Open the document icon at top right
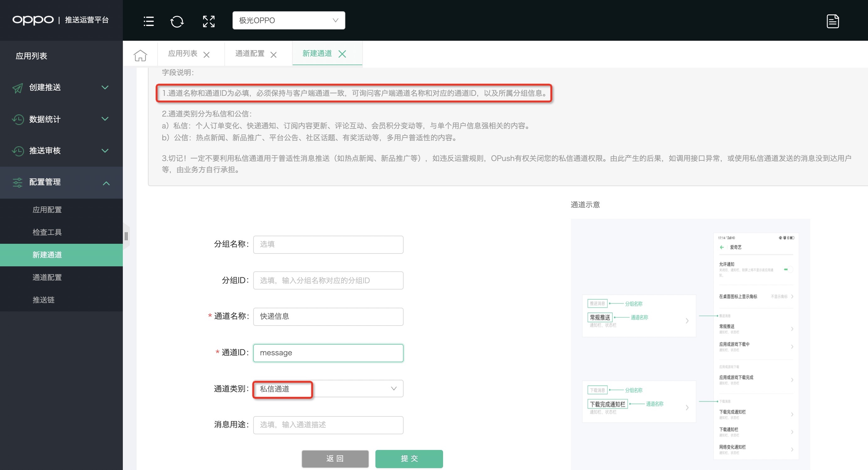868x470 pixels. coord(833,21)
